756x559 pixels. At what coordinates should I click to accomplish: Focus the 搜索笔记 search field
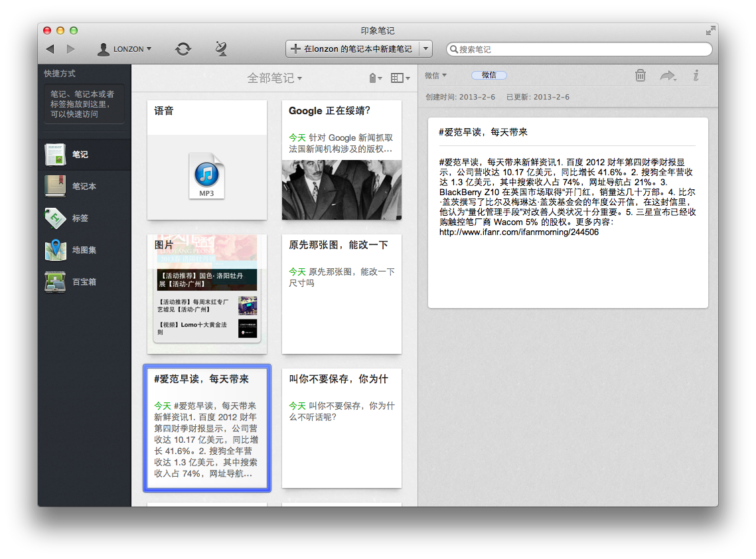tap(579, 49)
